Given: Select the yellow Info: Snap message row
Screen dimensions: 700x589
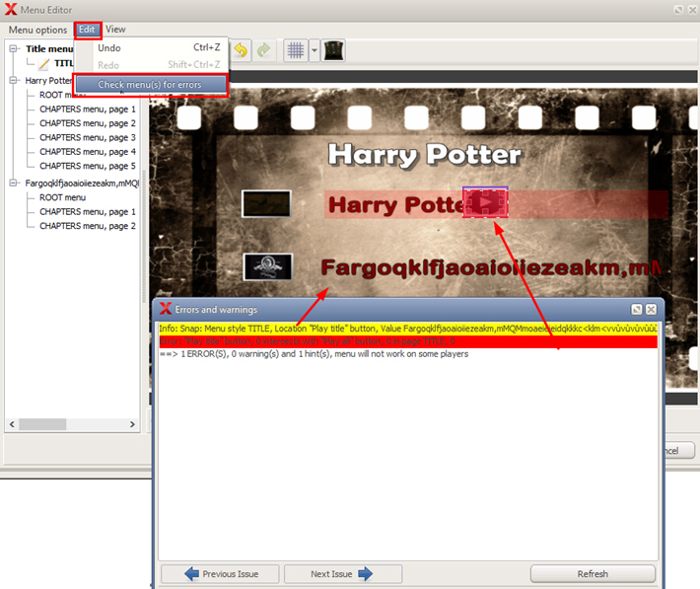Looking at the screenshot, I should [x=408, y=329].
